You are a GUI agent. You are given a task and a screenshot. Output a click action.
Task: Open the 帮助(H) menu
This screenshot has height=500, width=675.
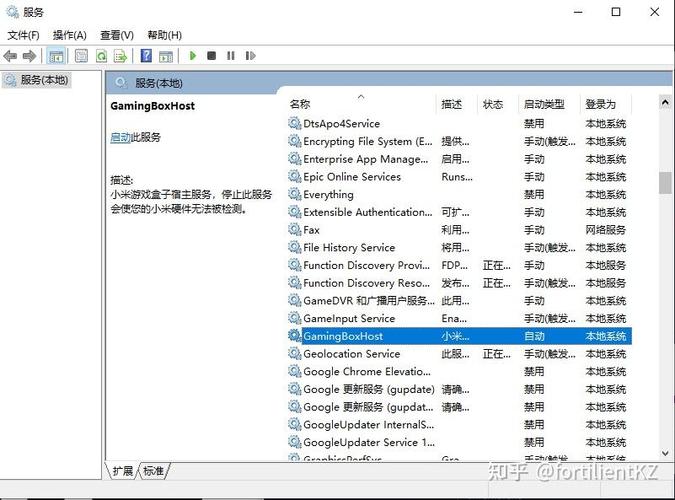(164, 35)
